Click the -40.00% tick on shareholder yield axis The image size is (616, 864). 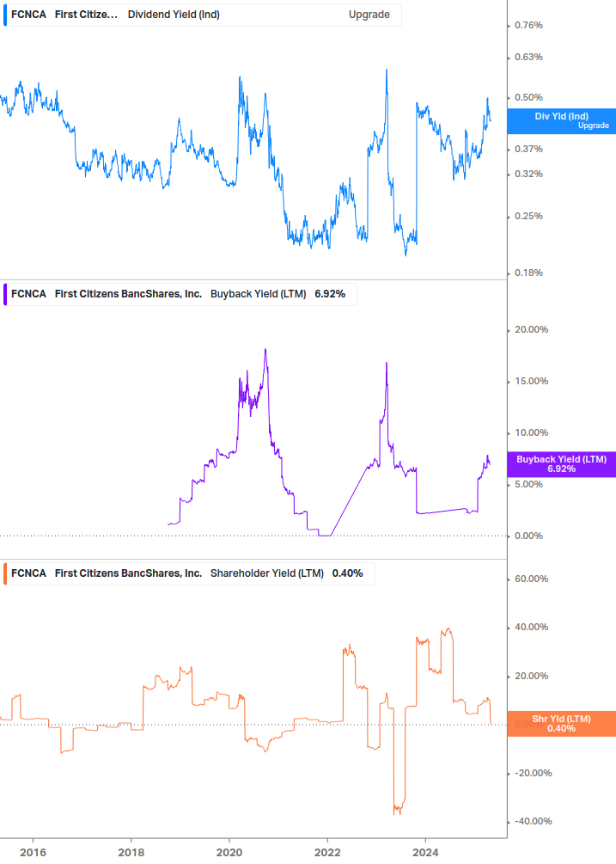[533, 822]
